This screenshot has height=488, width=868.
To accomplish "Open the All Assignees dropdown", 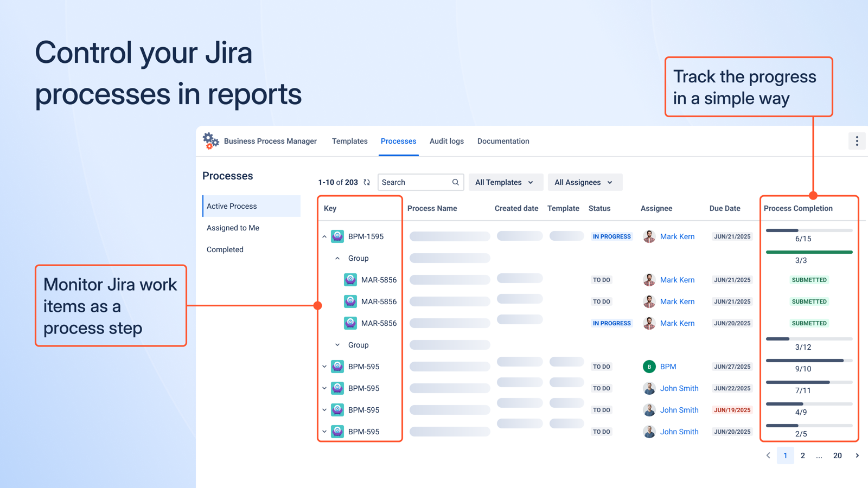I will (x=584, y=182).
